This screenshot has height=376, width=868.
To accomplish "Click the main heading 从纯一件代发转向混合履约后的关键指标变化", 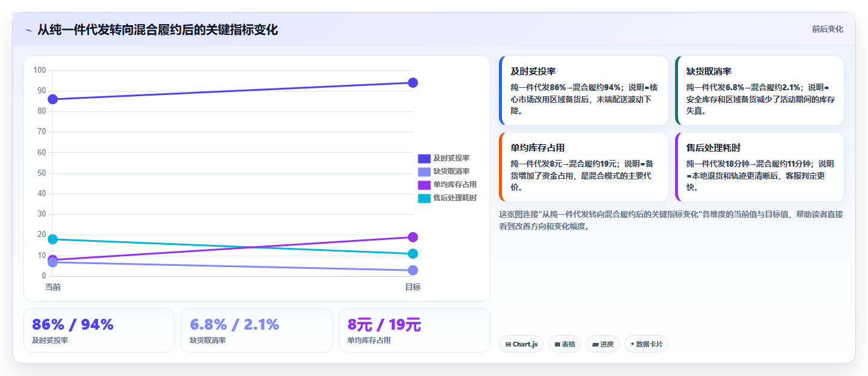I will click(x=157, y=30).
